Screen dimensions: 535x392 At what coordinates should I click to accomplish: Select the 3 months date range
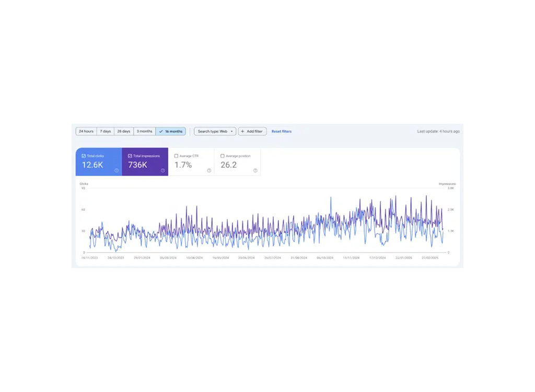[144, 131]
